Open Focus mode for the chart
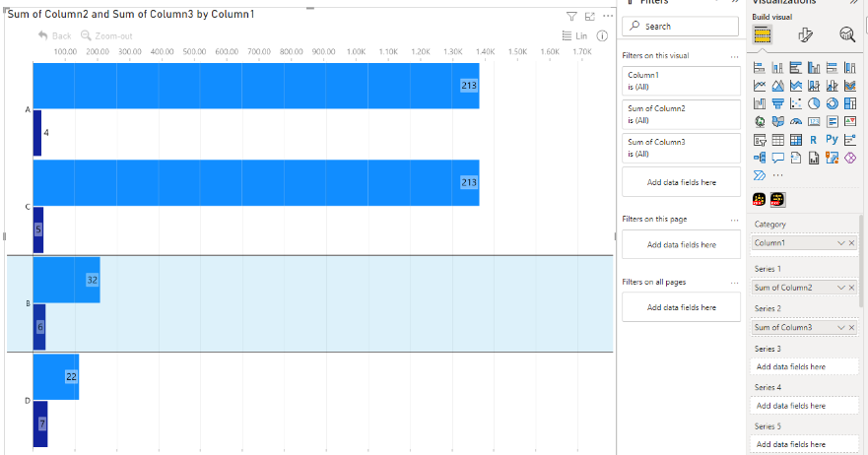The height and width of the screenshot is (455, 868). (590, 16)
